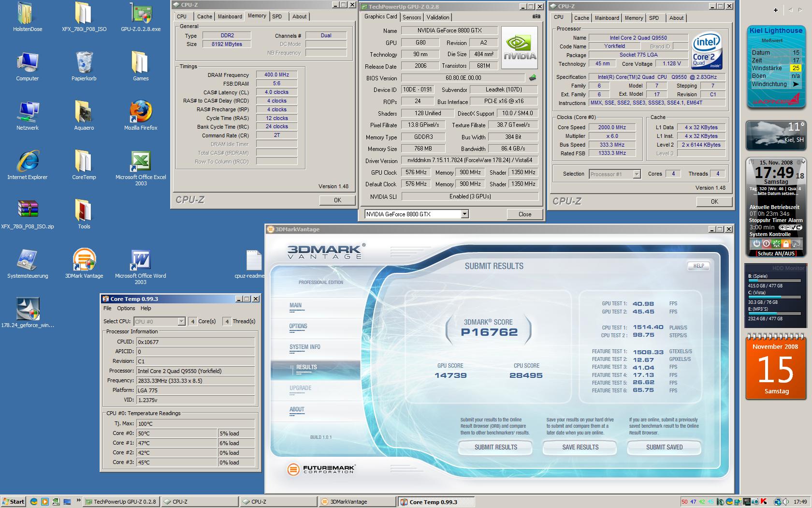812x508 pixels.
Task: Click the Kaspersky icon in system tray
Action: coord(764,502)
